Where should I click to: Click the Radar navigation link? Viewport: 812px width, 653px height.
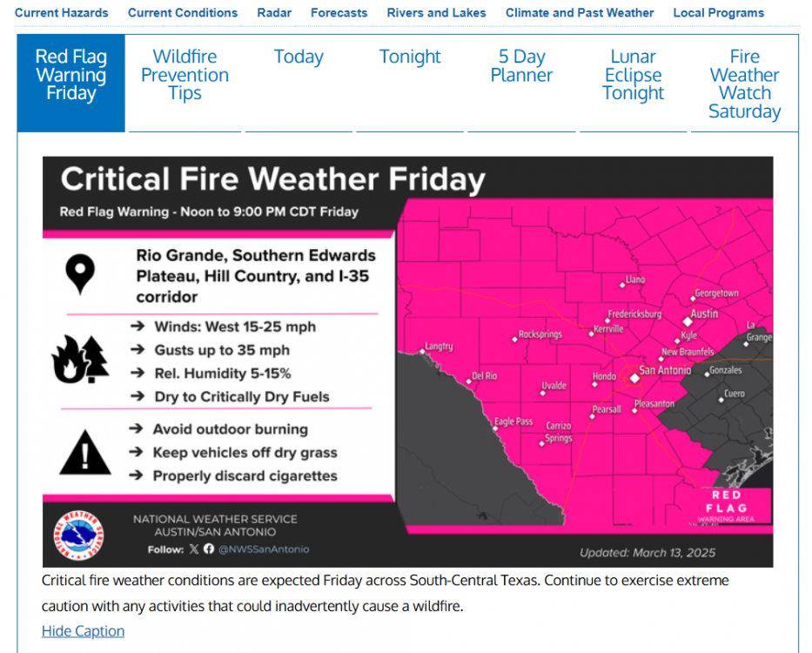click(x=274, y=13)
